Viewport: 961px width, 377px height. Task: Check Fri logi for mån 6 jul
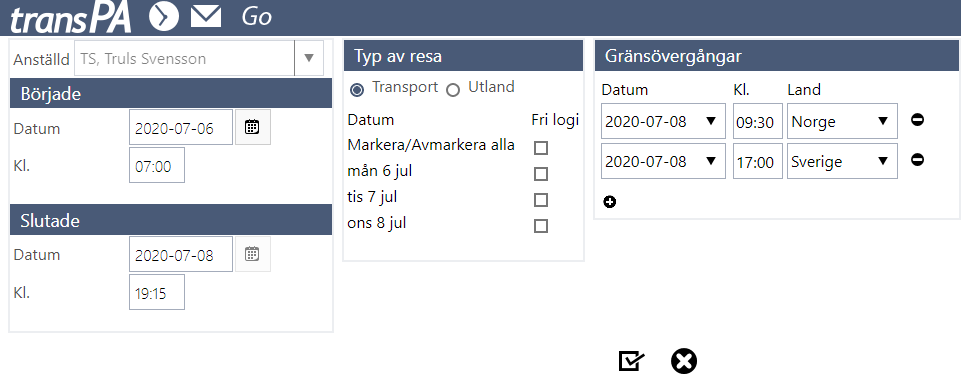click(x=541, y=174)
